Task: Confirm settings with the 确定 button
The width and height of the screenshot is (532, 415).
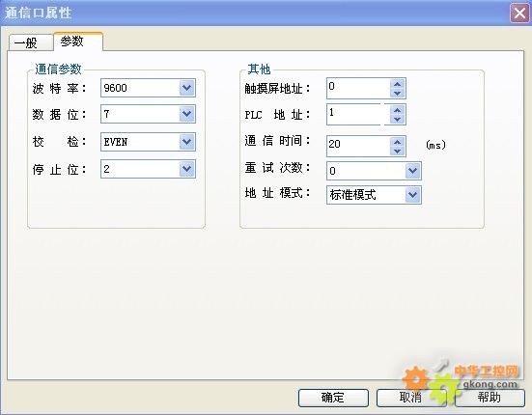Action: coord(333,398)
